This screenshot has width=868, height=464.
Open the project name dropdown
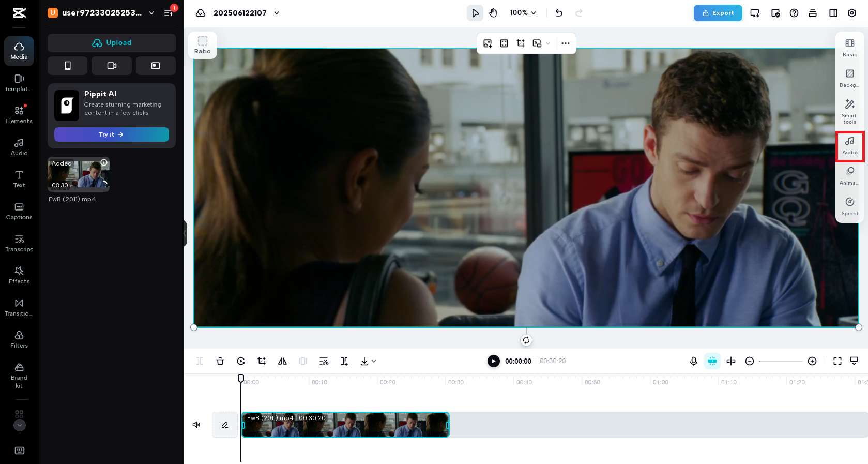coord(277,13)
